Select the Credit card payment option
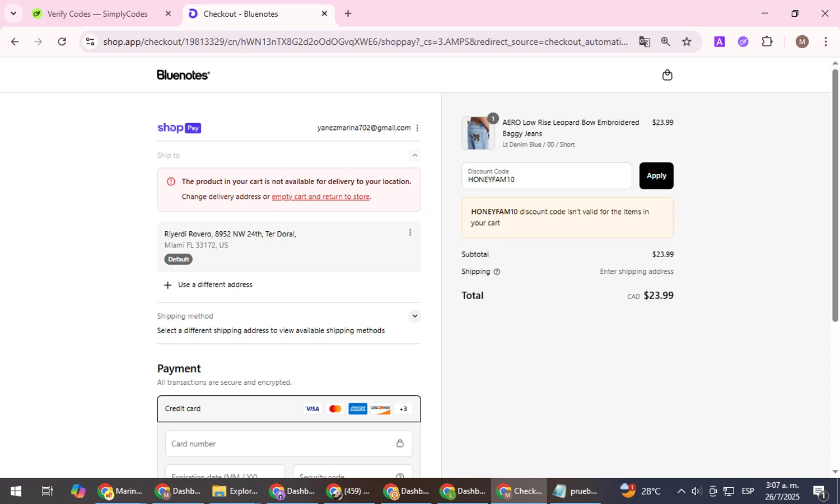 point(289,409)
